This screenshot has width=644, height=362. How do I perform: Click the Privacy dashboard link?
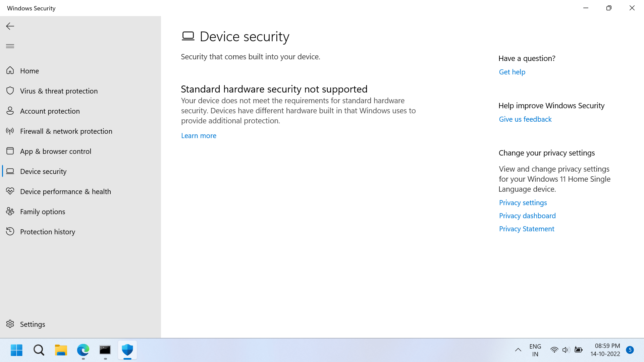click(527, 216)
